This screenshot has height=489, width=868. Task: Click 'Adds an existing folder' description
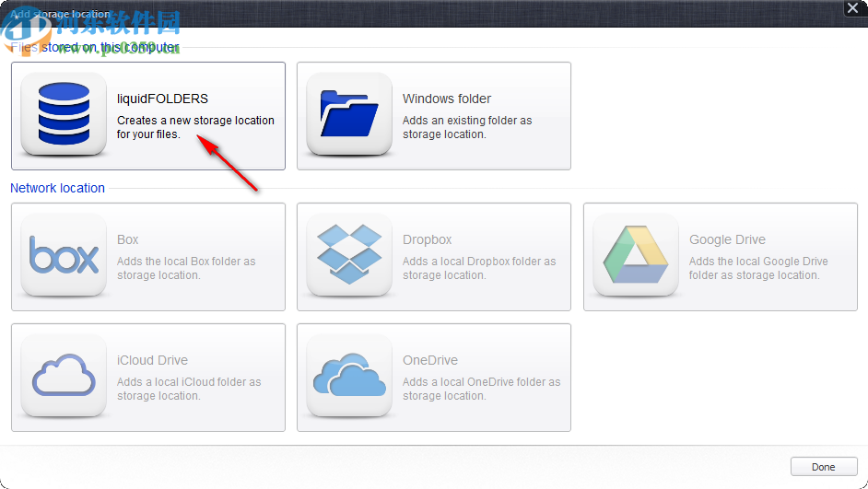(467, 127)
